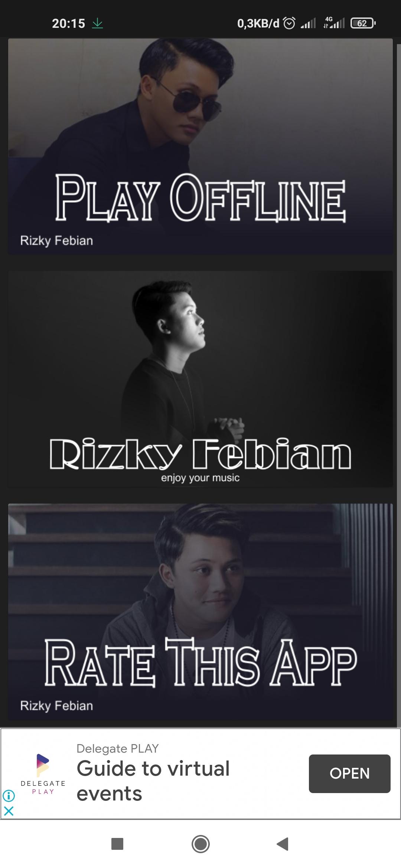Tap the Guide to virtual events headline
Viewport: 401px width, 868px height.
coord(153,781)
